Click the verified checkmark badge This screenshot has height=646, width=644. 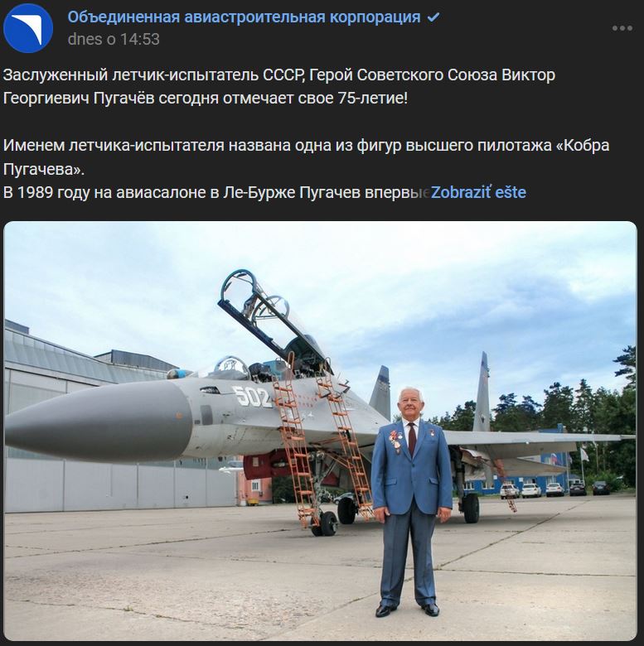[x=433, y=17]
